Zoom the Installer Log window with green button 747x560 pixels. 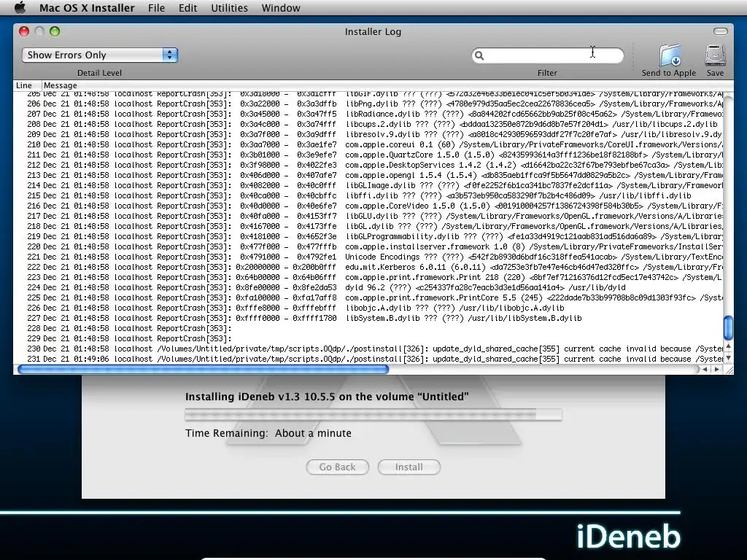(55, 31)
